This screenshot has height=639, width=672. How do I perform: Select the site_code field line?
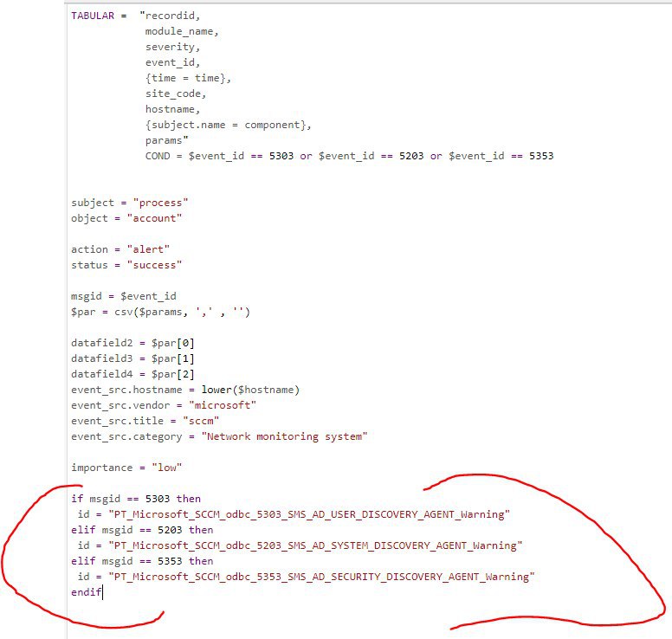[176, 94]
